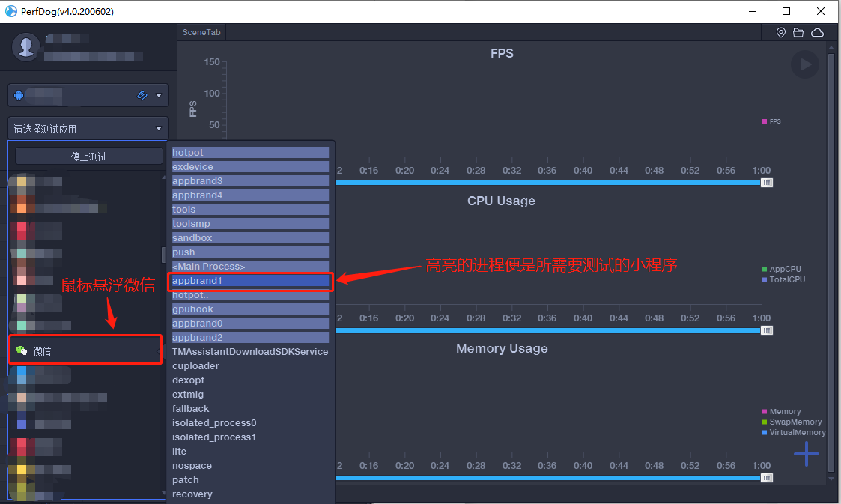The height and width of the screenshot is (504, 841).
Task: Click the FPS chart timeline slider handle
Action: pos(767,183)
